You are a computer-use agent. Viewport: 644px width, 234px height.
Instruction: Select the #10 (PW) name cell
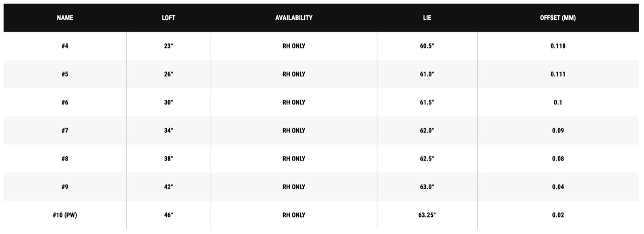pos(65,215)
